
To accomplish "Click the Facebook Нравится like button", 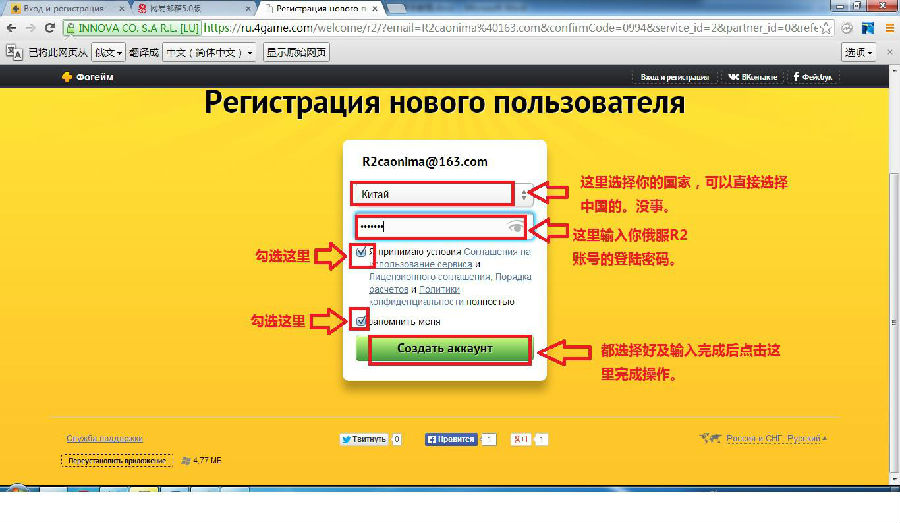I will 450,439.
